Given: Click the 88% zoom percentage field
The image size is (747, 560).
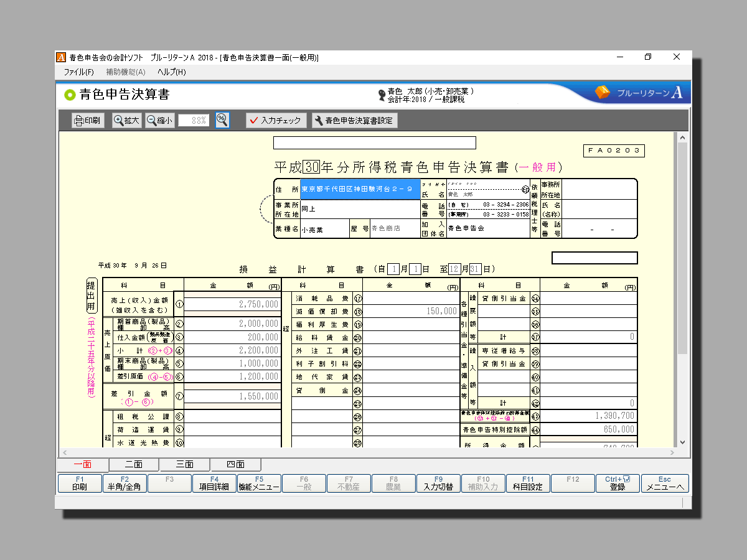Looking at the screenshot, I should 194,121.
